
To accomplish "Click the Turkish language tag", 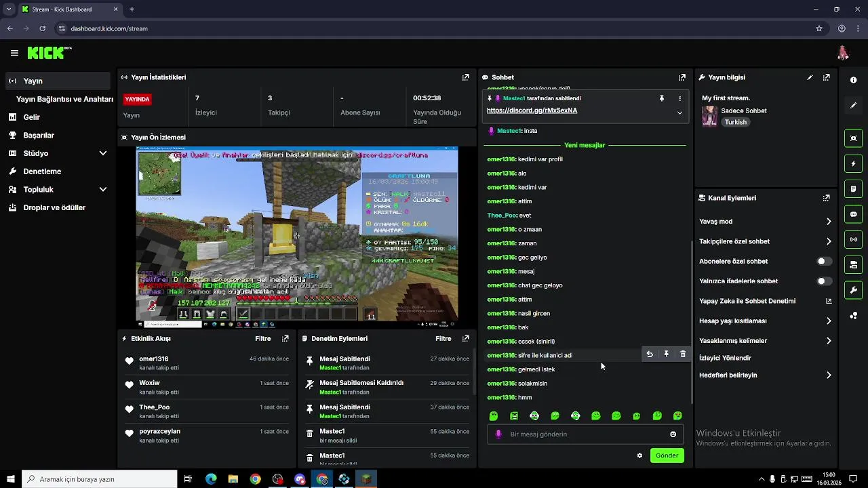I will (735, 122).
